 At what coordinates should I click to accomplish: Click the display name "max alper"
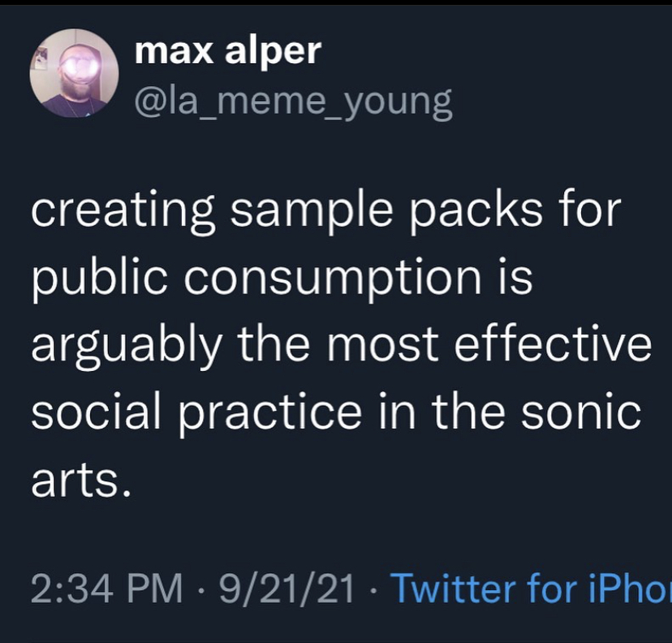tap(228, 52)
